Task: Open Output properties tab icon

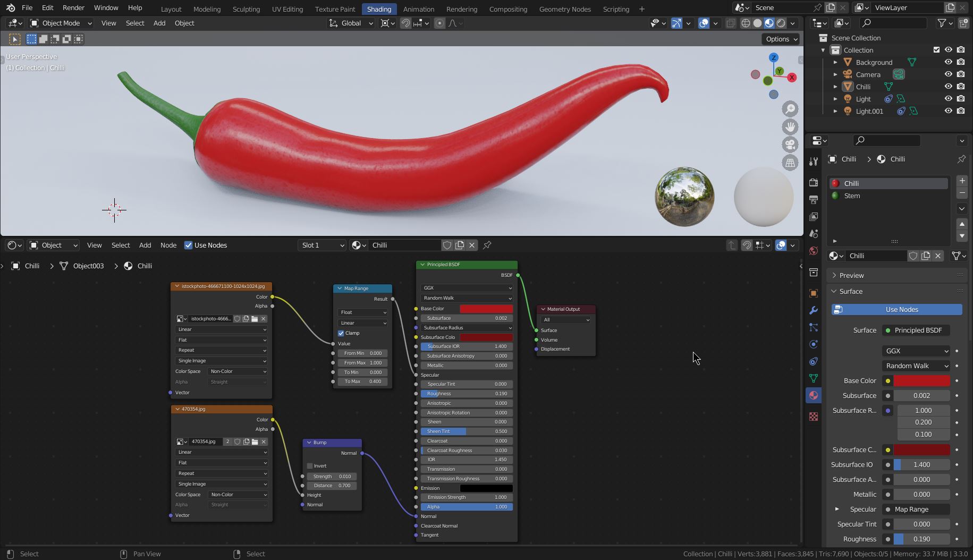Action: pos(813,199)
